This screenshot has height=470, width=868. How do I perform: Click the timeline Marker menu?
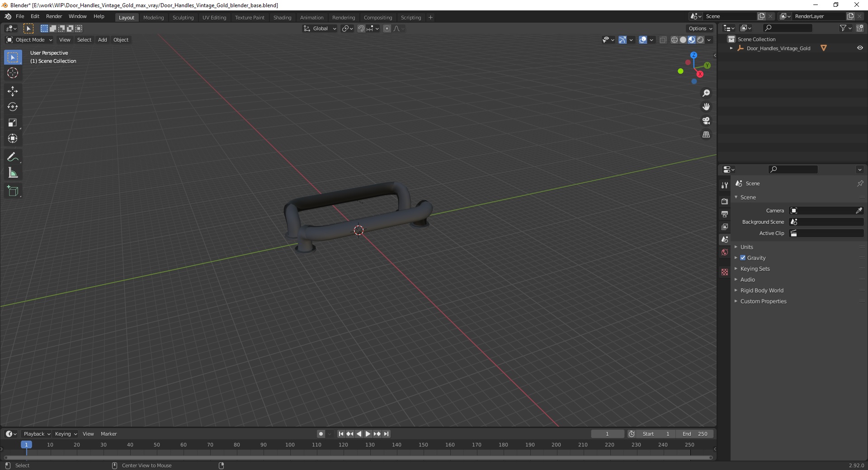[108, 434]
